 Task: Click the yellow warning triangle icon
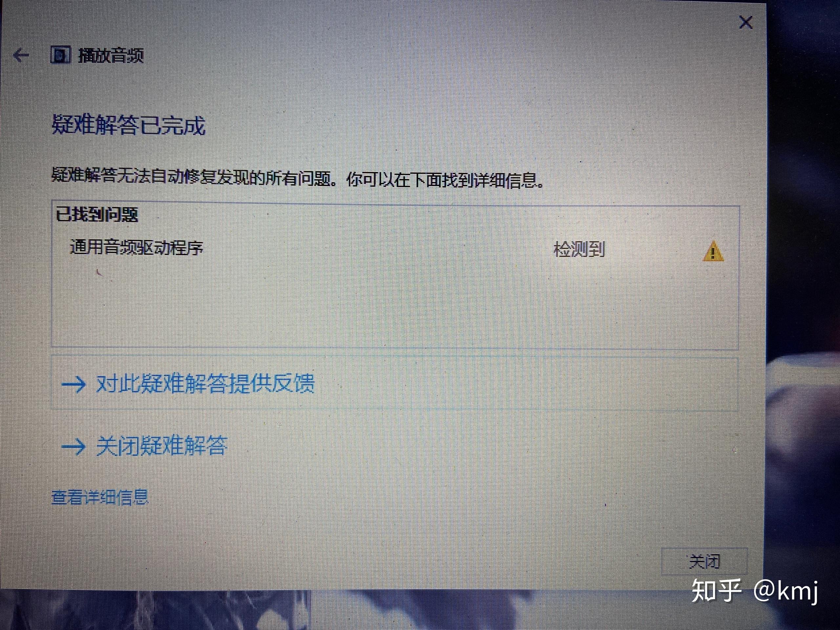713,251
